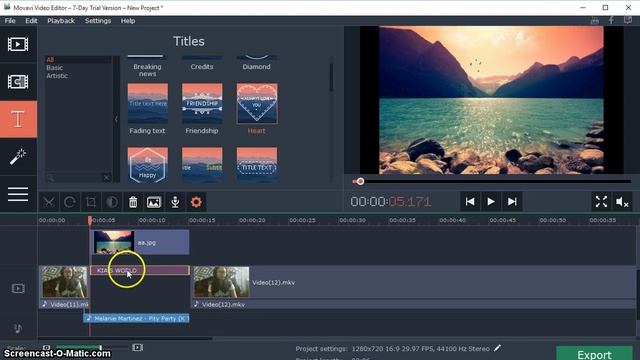
Task: Select the Melanie Martinez audio clip
Action: pos(136,318)
